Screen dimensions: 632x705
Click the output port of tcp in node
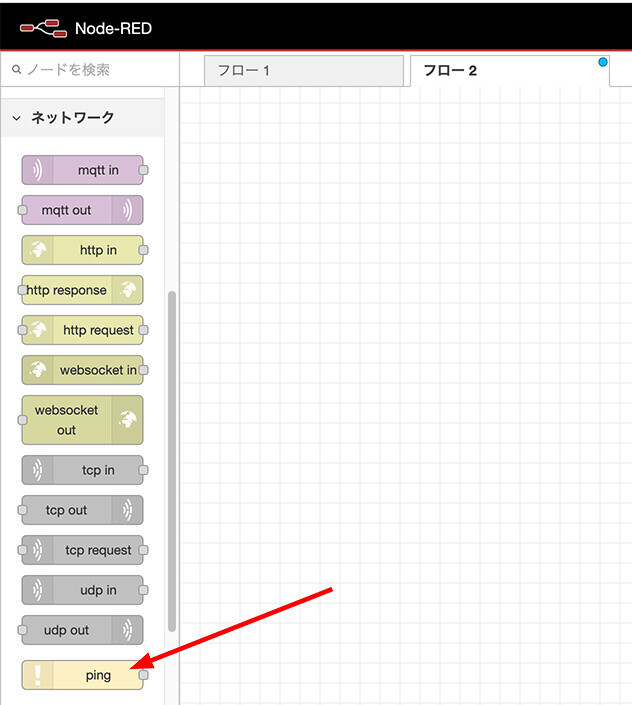click(x=143, y=470)
